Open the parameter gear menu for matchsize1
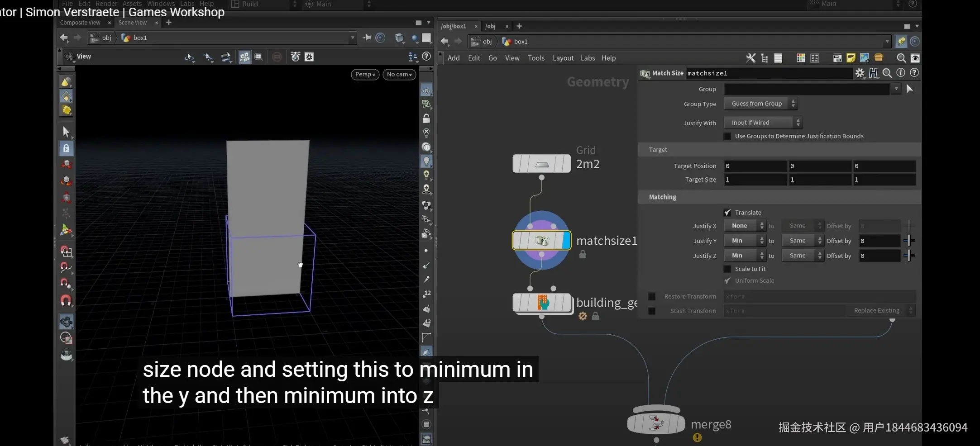This screenshot has width=980, height=446. pos(860,73)
